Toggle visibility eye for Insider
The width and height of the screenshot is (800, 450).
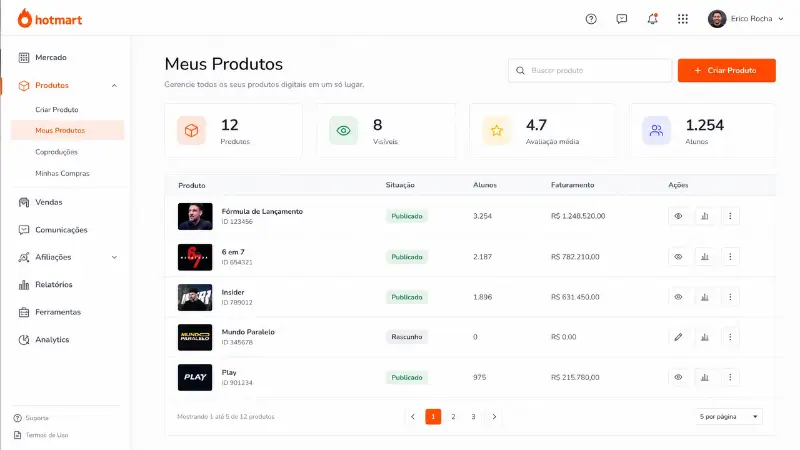pos(678,297)
